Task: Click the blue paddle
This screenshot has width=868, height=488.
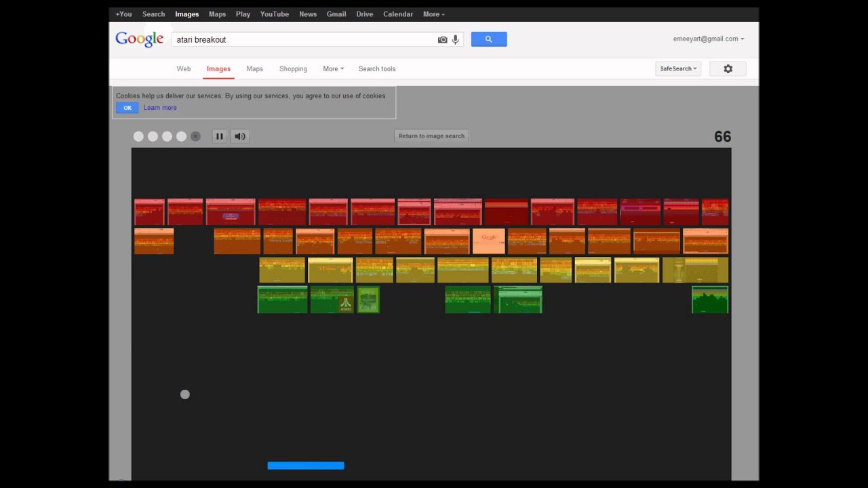Action: (306, 466)
